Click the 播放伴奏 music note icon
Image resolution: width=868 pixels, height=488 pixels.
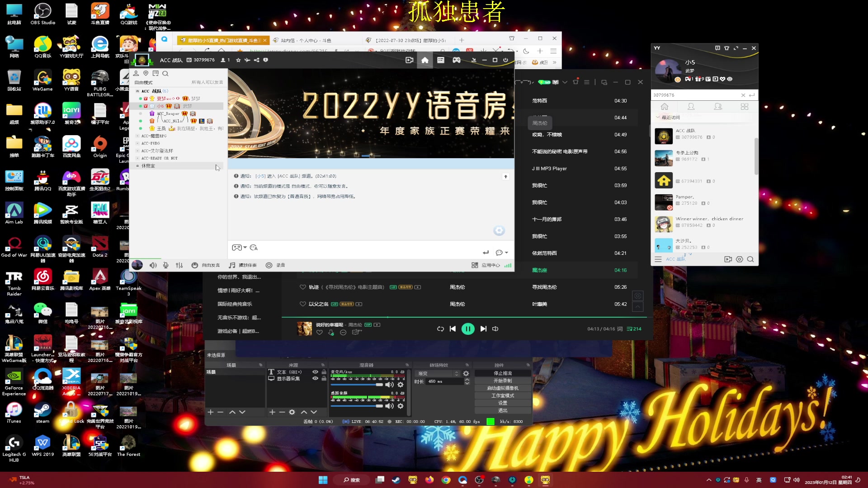[232, 265]
